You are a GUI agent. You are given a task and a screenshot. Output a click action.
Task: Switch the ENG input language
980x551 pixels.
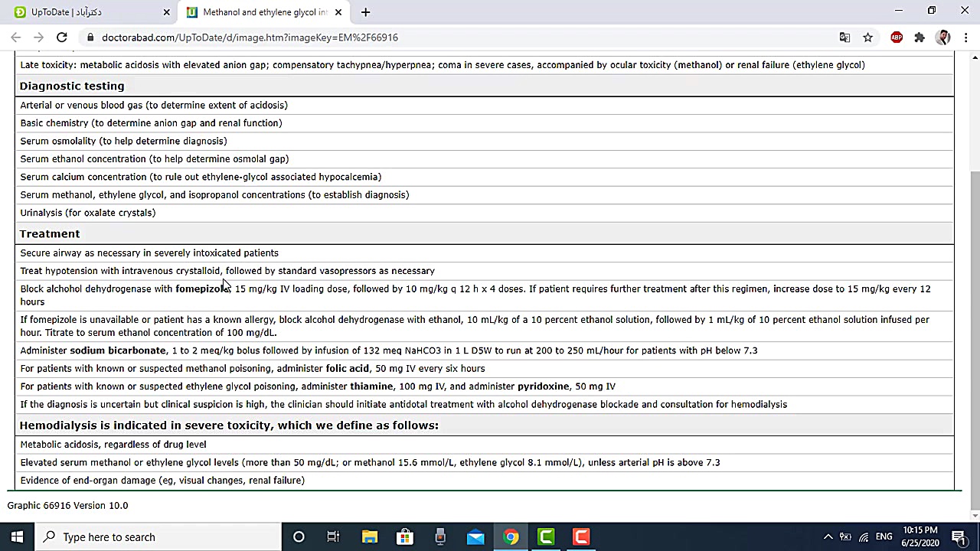(884, 537)
